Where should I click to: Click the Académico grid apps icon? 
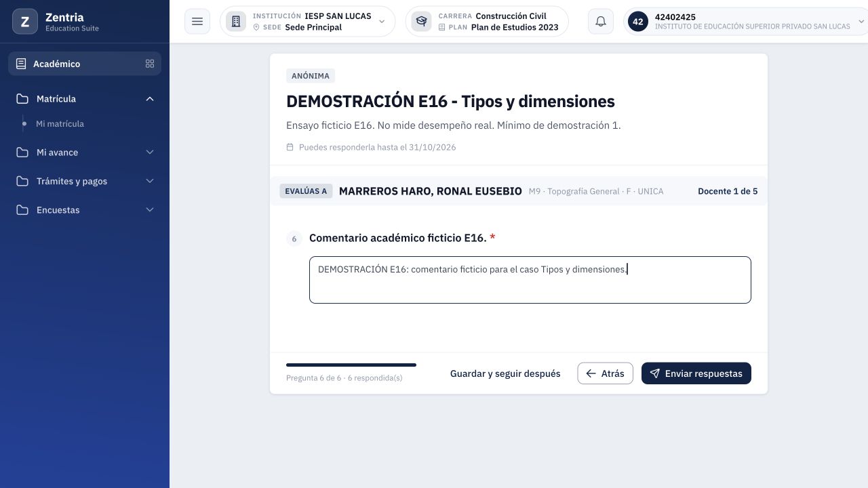tap(150, 64)
